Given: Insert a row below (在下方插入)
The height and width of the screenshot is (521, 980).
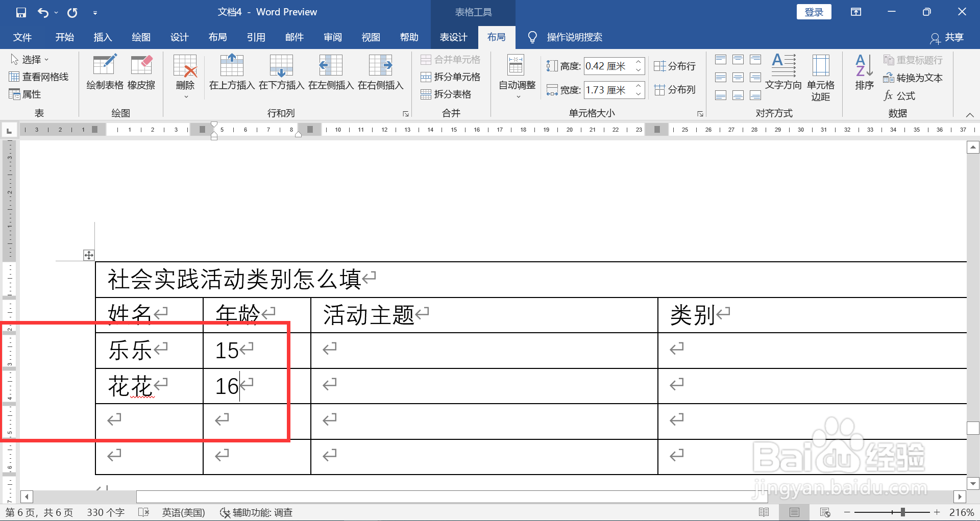Looking at the screenshot, I should click(280, 73).
